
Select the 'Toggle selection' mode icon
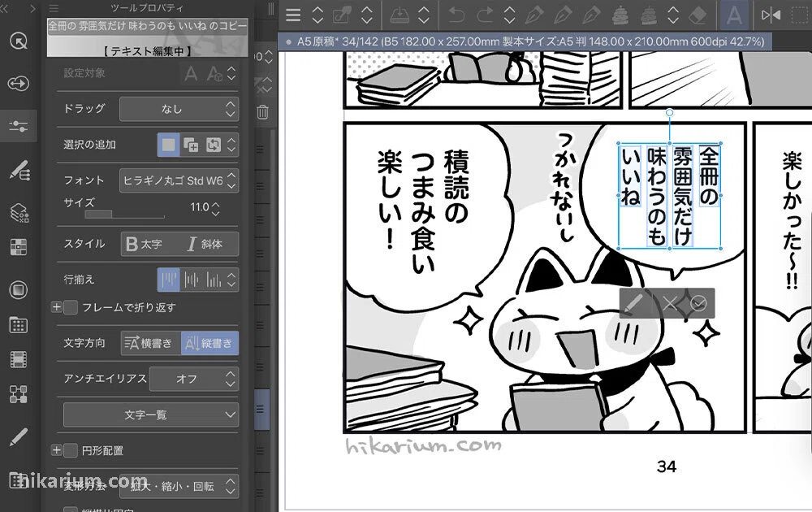coord(214,145)
